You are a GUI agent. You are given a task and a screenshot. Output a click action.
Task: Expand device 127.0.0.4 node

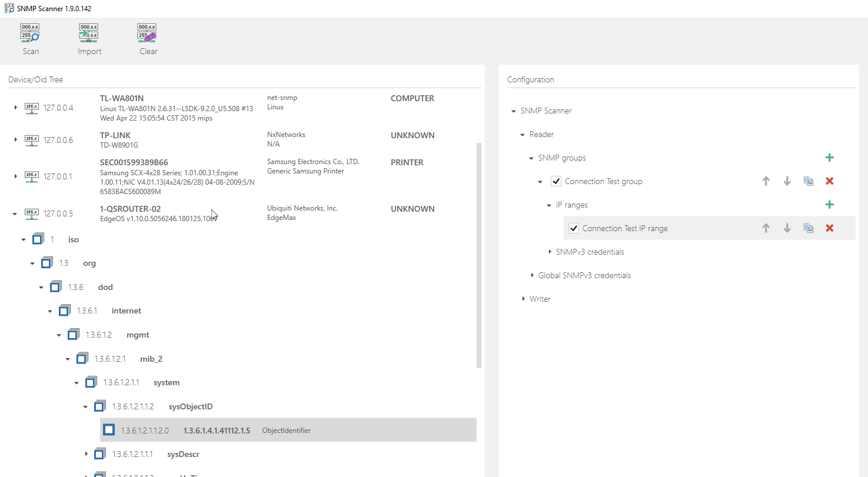coord(15,108)
